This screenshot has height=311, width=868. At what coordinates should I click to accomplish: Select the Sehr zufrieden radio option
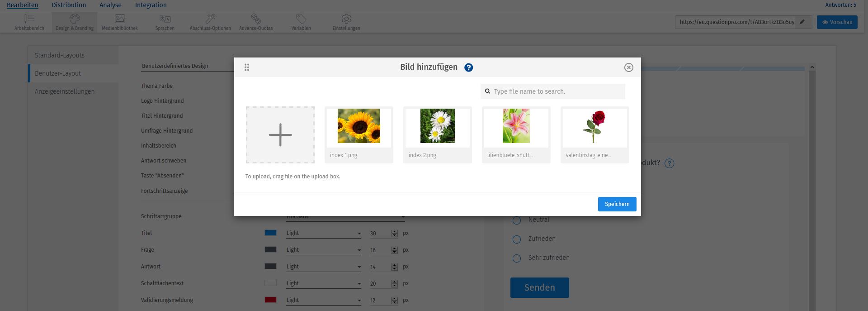click(517, 258)
